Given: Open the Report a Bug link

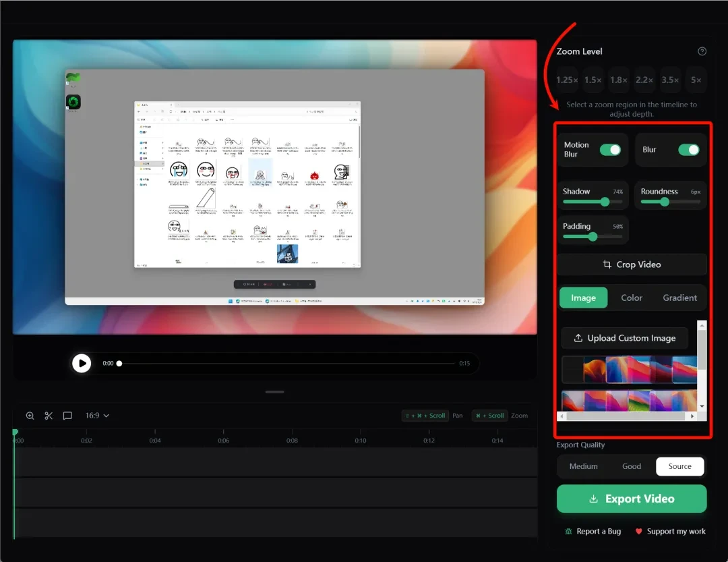Looking at the screenshot, I should point(593,532).
